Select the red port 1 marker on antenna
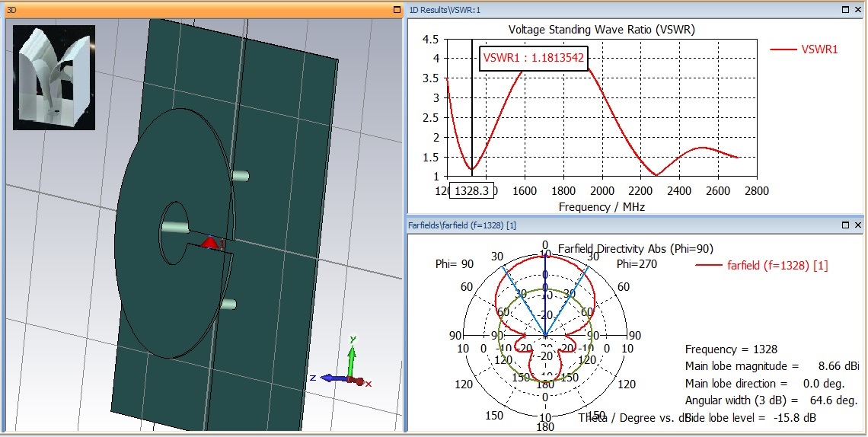This screenshot has height=437, width=868. click(209, 242)
